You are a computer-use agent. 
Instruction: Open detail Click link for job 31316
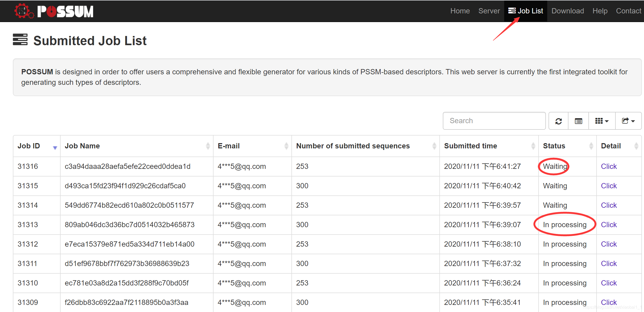[609, 167]
